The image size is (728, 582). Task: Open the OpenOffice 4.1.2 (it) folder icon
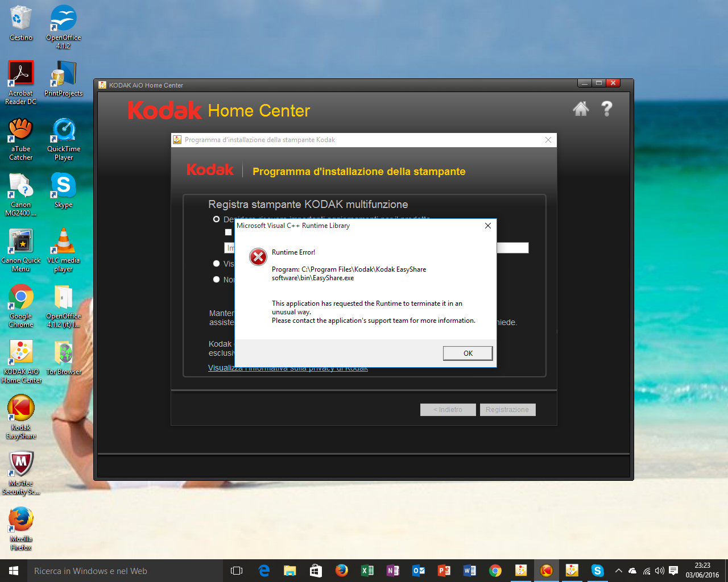(x=64, y=306)
